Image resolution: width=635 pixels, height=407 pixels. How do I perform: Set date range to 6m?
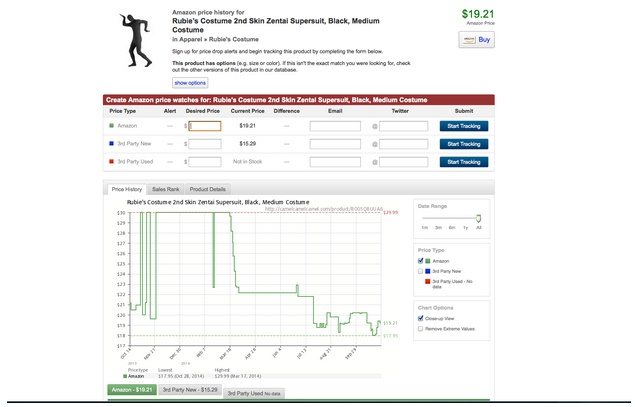(452, 228)
